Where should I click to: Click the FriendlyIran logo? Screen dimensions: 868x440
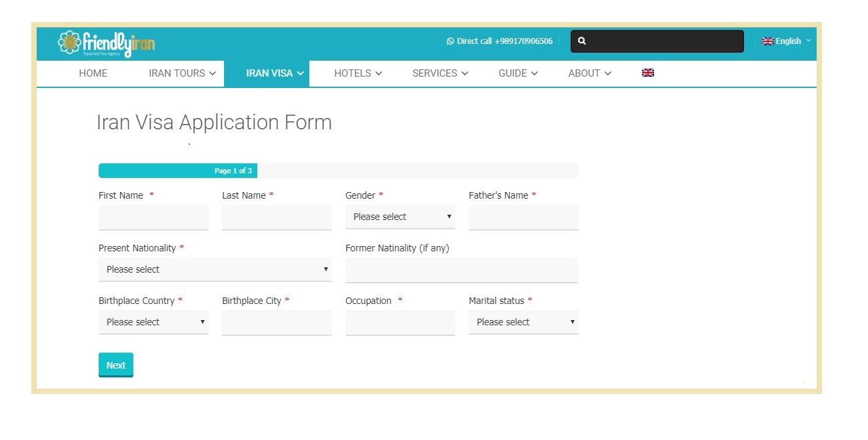107,43
